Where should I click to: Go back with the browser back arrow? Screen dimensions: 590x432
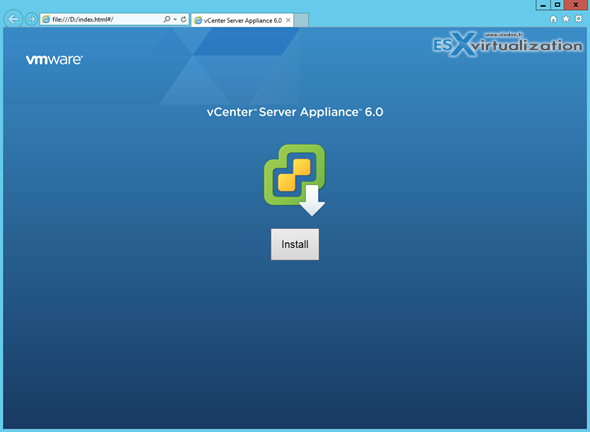click(x=14, y=19)
